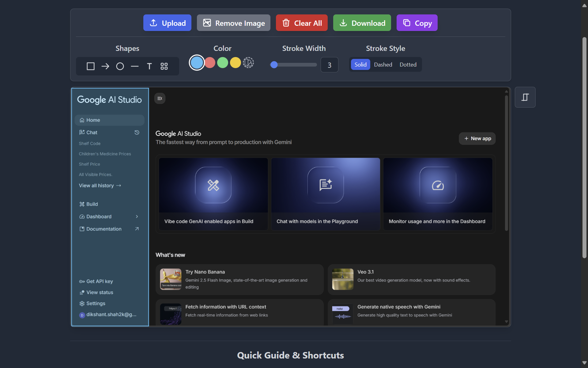588x368 pixels.
Task: Select the text annotation tool
Action: 149,66
